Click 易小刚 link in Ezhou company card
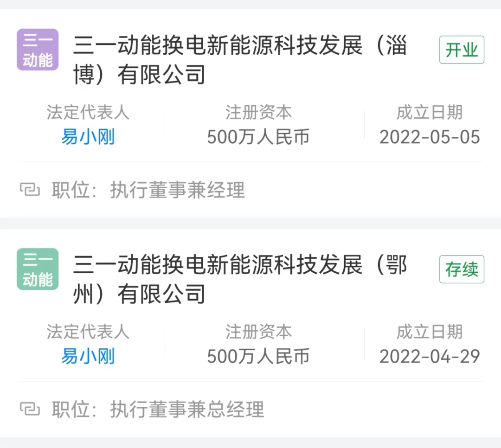The height and width of the screenshot is (448, 501). tap(88, 356)
